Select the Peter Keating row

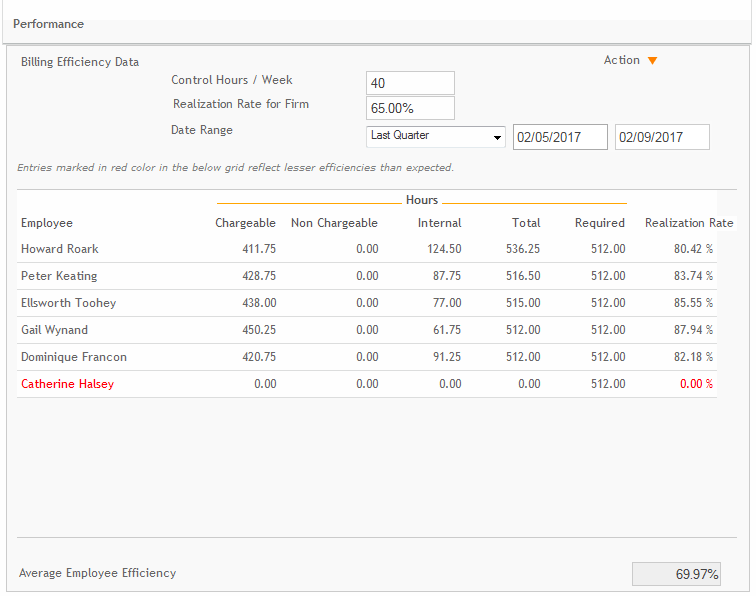tap(367, 276)
